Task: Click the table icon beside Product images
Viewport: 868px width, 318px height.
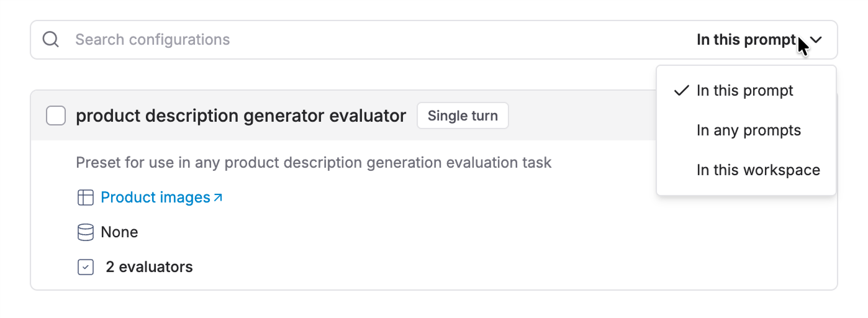Action: pyautogui.click(x=85, y=198)
